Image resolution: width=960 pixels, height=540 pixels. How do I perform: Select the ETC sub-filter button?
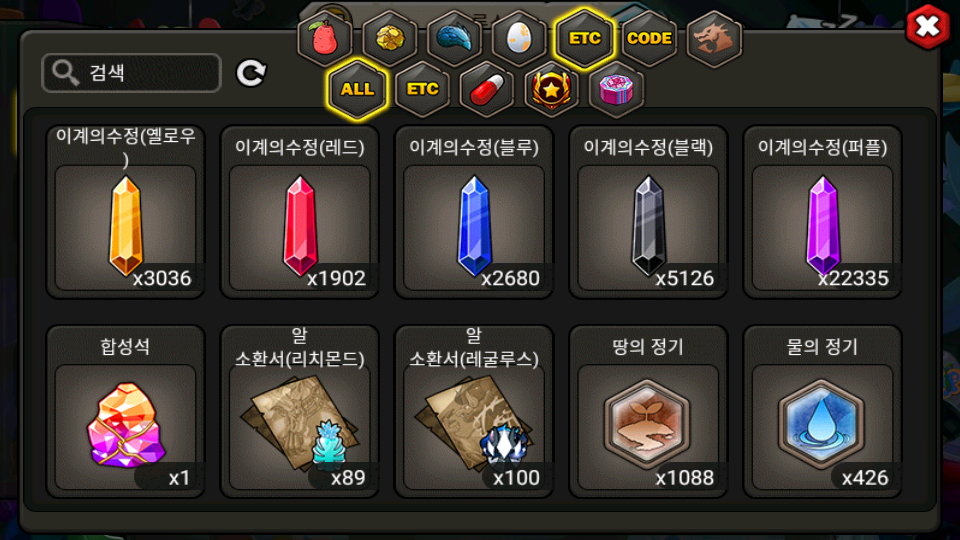422,89
